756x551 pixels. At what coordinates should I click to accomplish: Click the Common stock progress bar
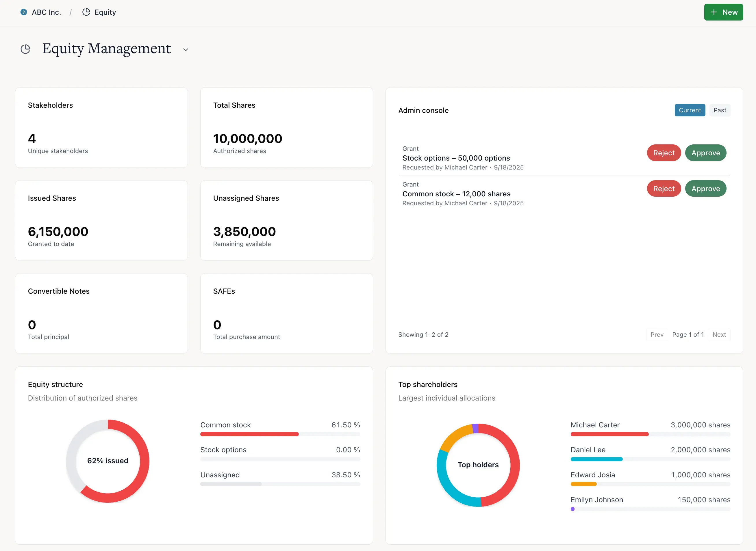tap(249, 434)
